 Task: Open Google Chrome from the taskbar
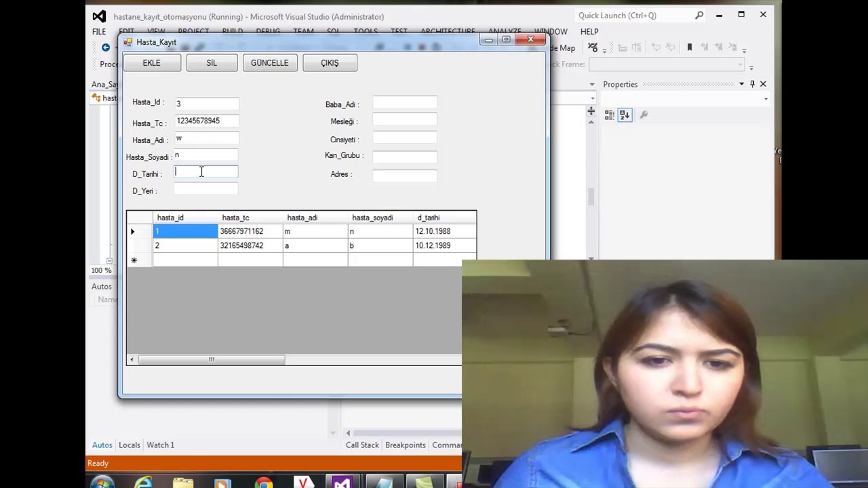point(263,483)
